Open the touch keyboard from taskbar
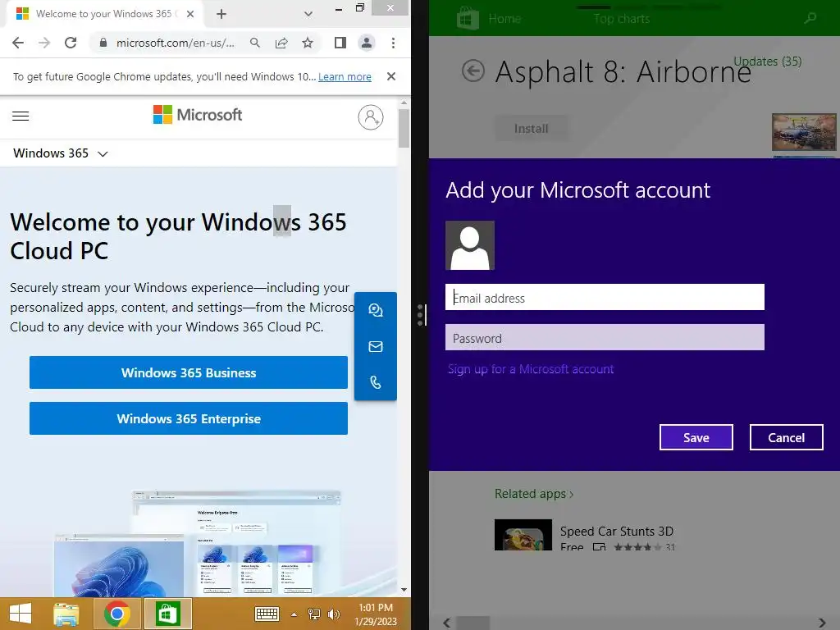This screenshot has width=840, height=630. coord(267,614)
